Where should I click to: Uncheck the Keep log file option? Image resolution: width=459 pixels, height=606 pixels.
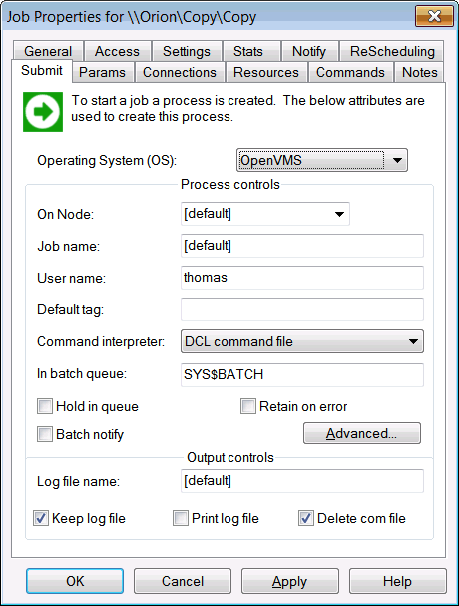pos(41,518)
